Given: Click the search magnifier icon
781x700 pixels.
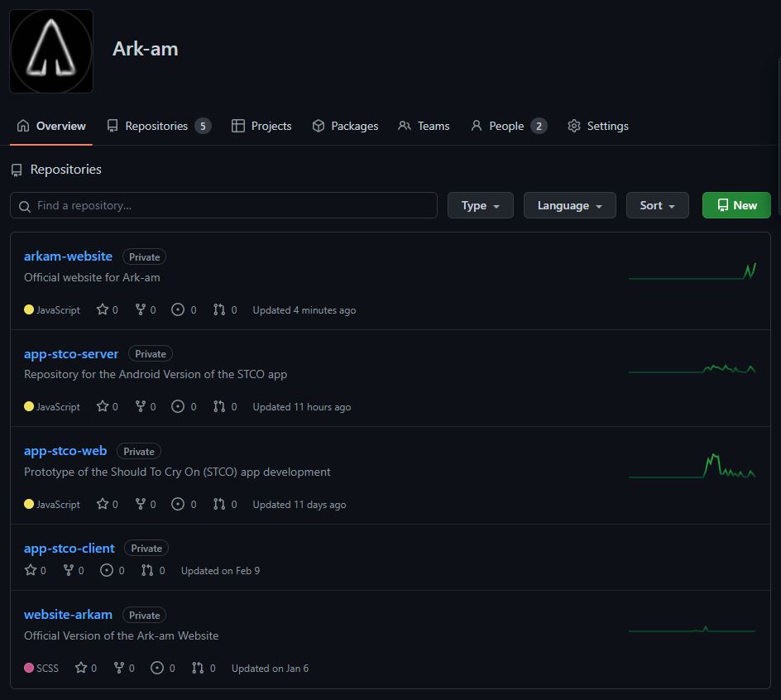Looking at the screenshot, I should click(24, 205).
